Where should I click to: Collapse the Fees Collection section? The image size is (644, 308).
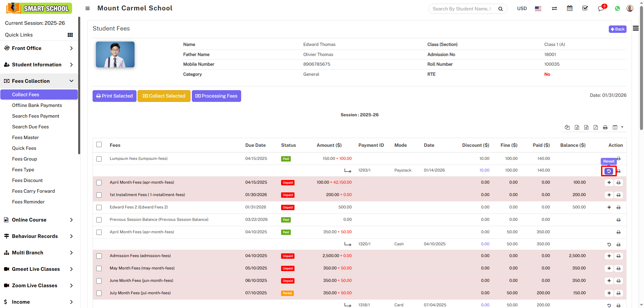pos(39,81)
